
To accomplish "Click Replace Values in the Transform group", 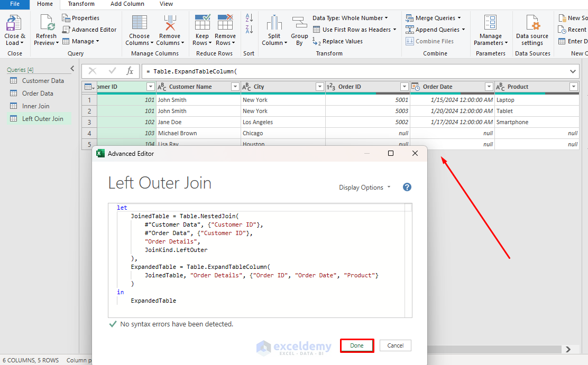I will 337,41.
